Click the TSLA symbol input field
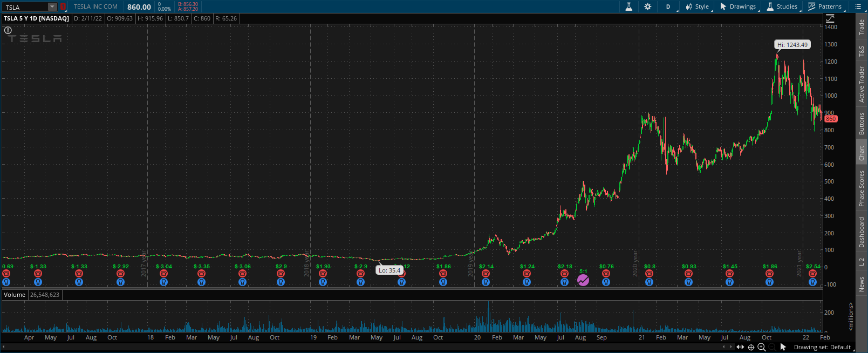The height and width of the screenshot is (353, 868). (25, 7)
